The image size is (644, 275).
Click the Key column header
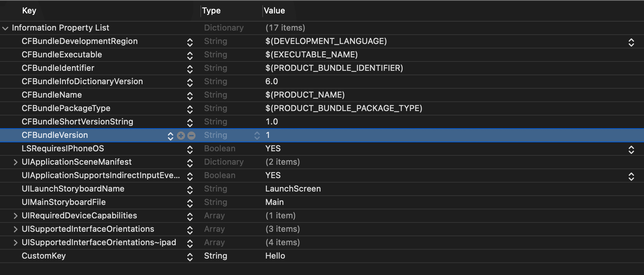[x=29, y=11]
